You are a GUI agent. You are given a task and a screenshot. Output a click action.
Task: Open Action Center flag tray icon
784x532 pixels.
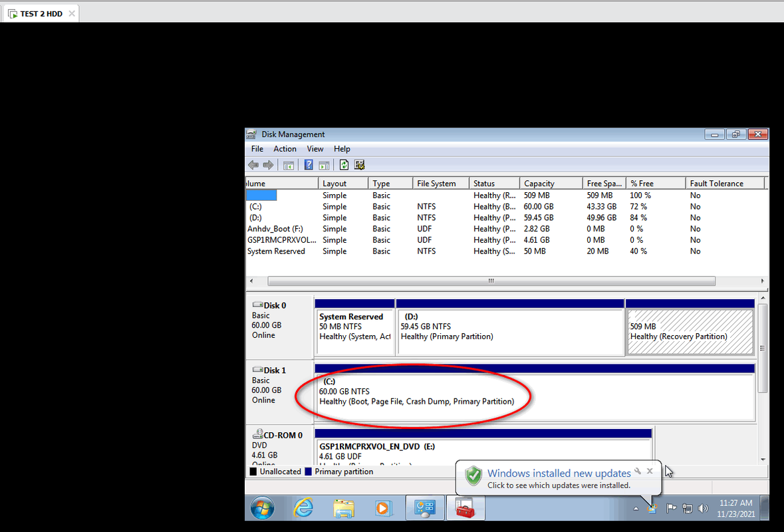point(672,509)
